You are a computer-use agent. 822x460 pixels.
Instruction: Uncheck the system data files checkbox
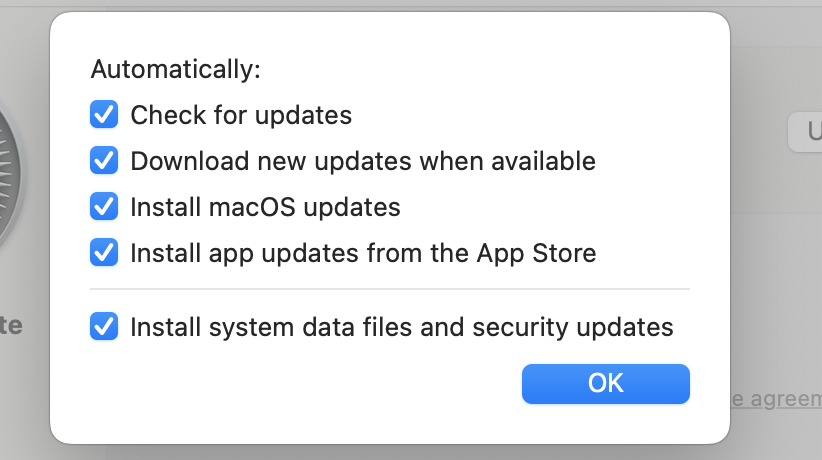click(x=104, y=327)
